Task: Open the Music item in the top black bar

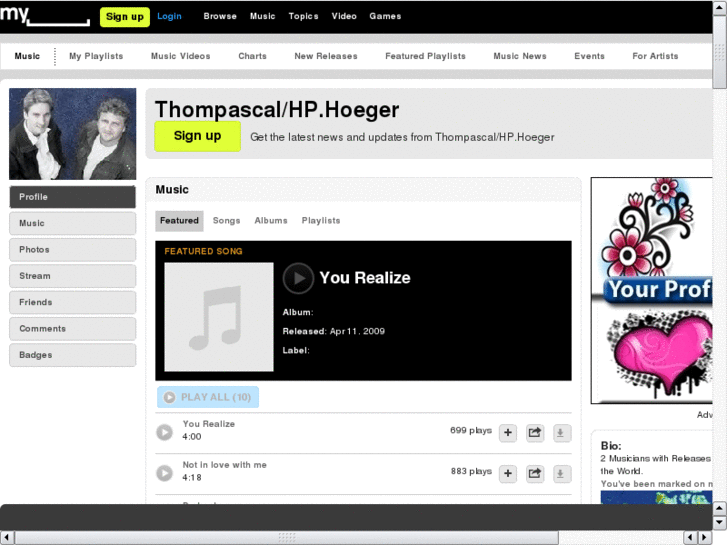Action: (262, 16)
